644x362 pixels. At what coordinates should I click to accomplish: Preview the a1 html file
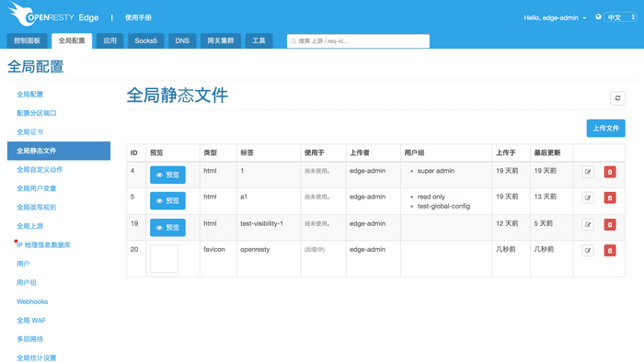click(167, 201)
